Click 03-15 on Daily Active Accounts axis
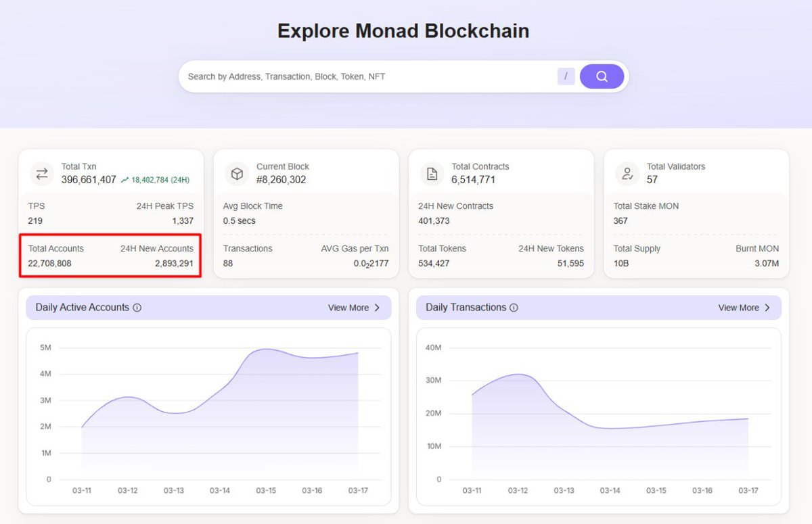 click(266, 490)
